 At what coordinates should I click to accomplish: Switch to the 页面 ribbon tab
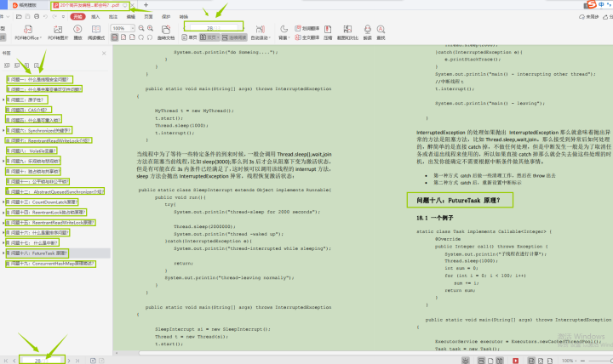point(148,17)
